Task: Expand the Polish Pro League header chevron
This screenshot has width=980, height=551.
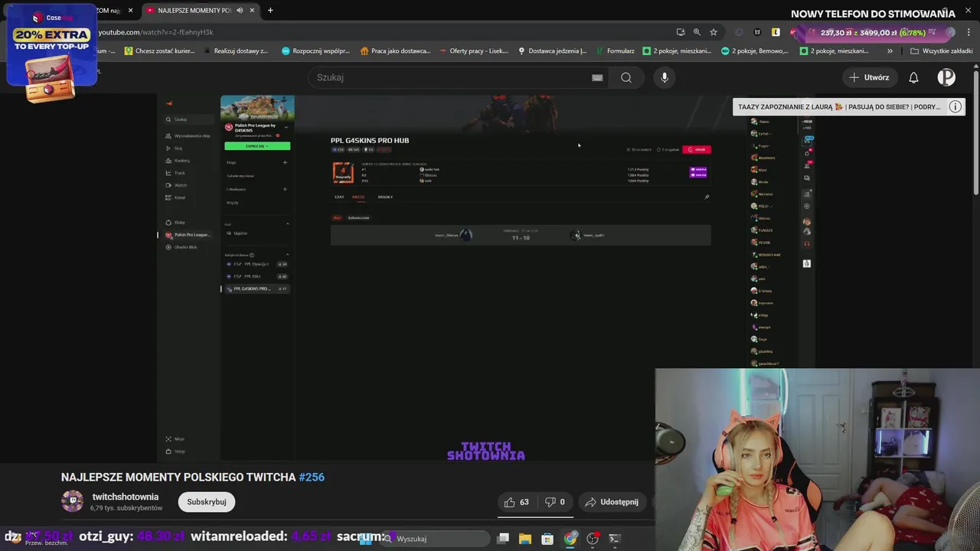Action: (x=286, y=126)
